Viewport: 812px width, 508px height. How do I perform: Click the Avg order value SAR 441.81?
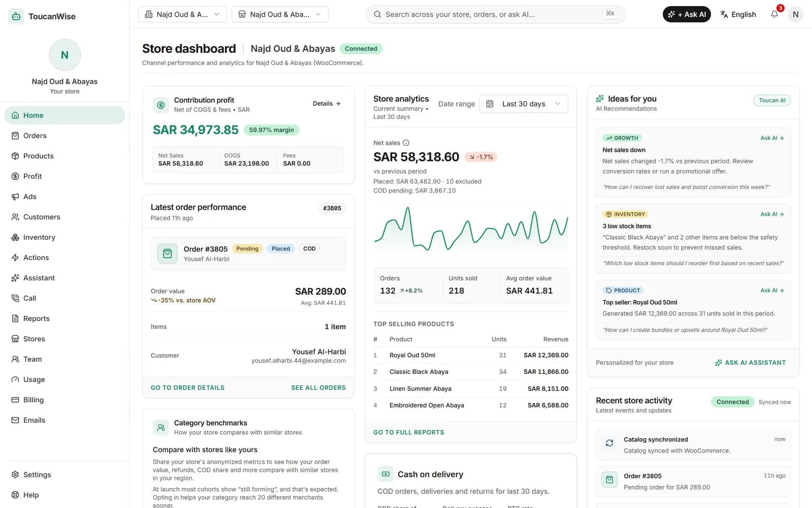[529, 291]
